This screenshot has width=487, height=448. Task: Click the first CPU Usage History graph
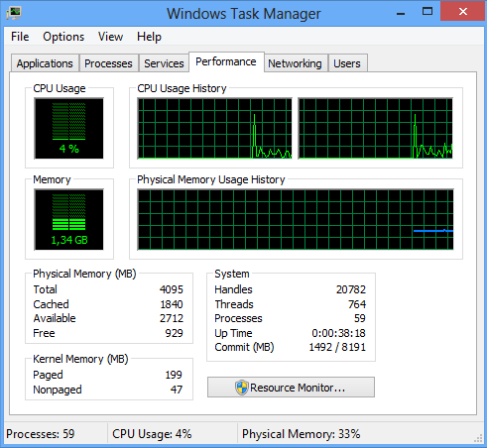(x=215, y=128)
